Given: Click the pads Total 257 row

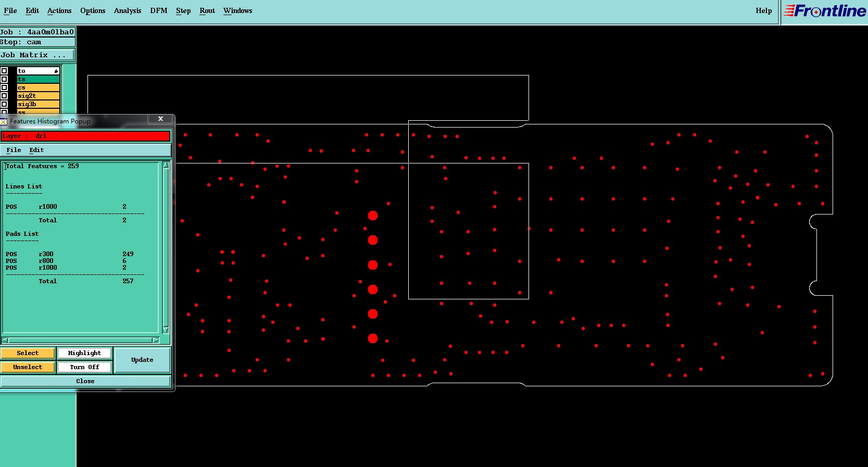Looking at the screenshot, I should click(86, 281).
